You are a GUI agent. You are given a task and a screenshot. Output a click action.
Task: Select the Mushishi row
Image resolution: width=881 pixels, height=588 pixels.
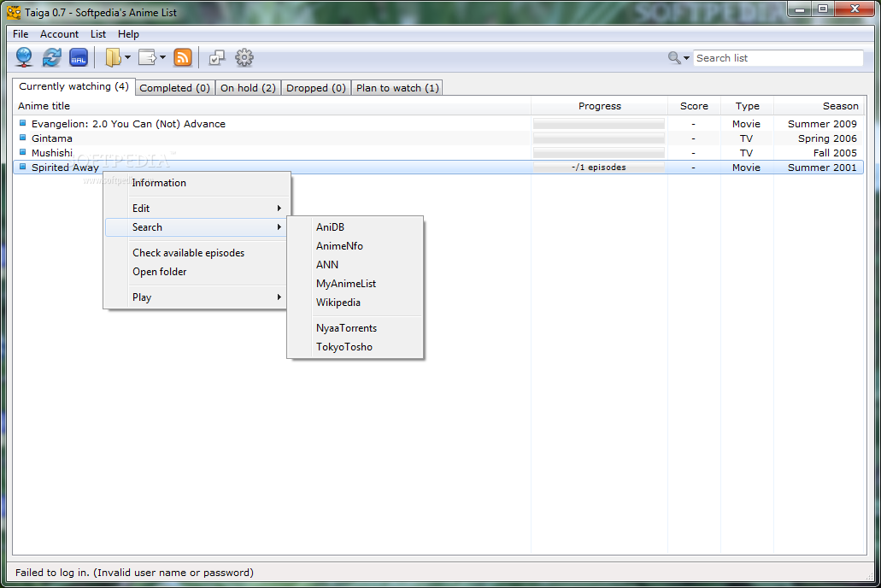click(438, 153)
